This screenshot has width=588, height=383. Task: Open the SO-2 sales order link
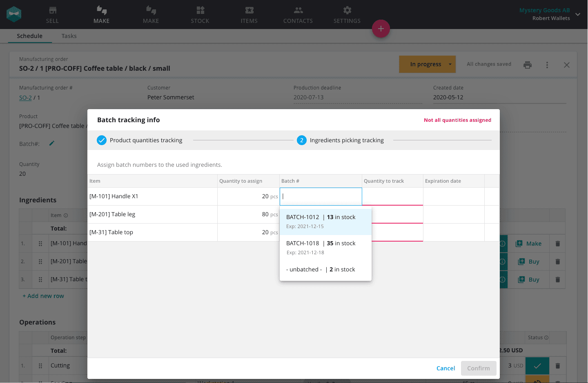point(25,98)
